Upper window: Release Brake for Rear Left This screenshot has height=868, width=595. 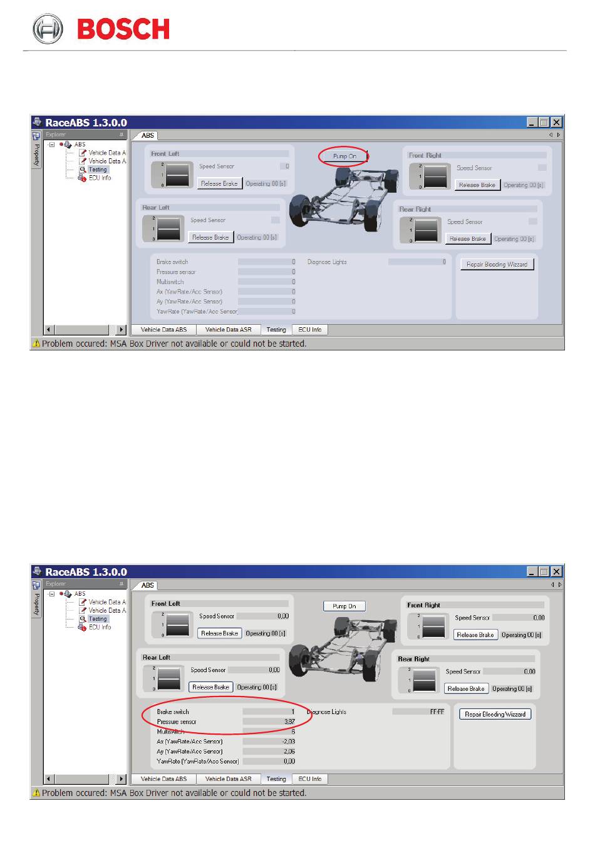tap(210, 237)
